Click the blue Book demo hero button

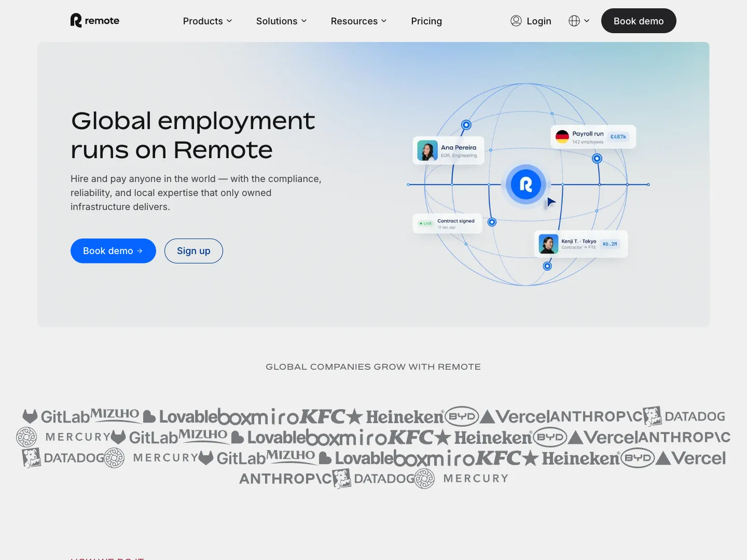(113, 251)
